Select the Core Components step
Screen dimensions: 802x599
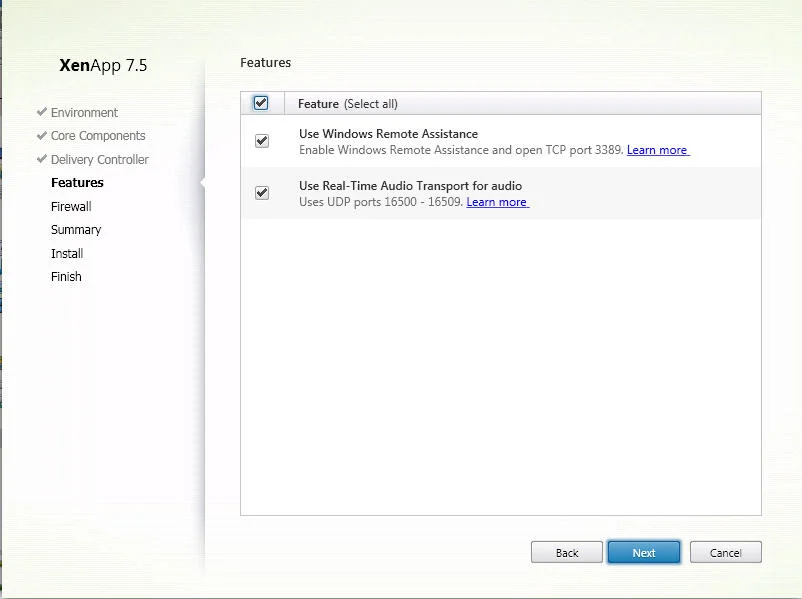click(98, 136)
